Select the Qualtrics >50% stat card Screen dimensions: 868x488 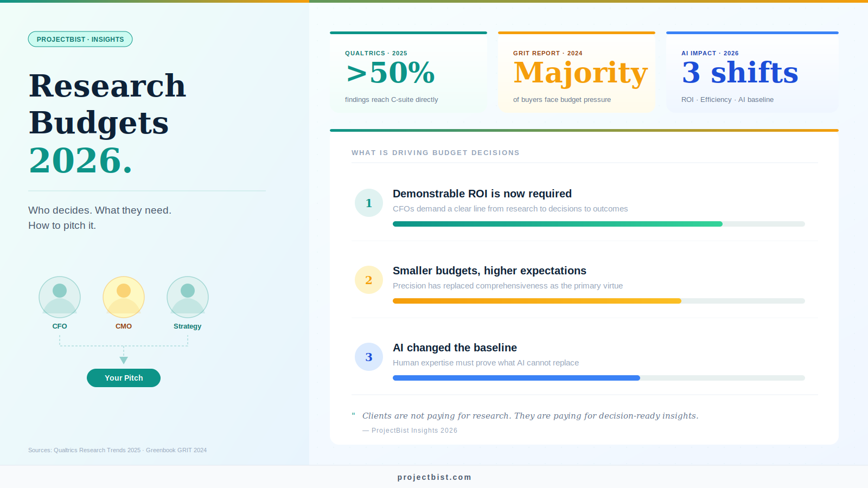(x=409, y=72)
